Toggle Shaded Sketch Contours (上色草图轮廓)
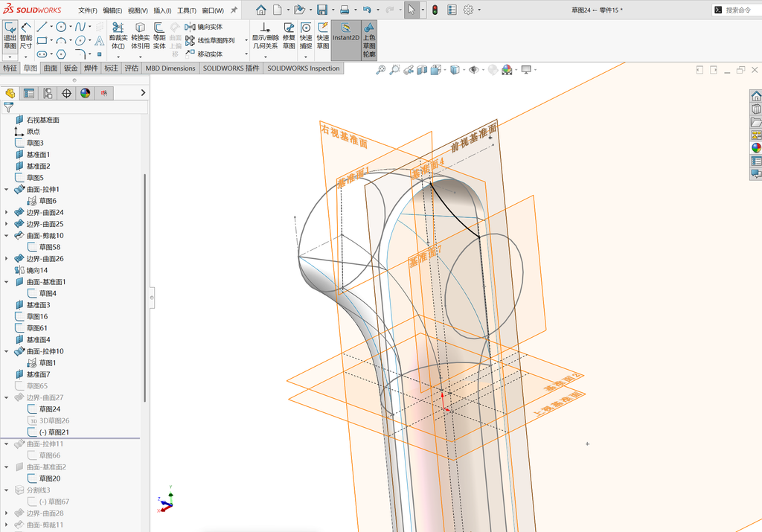Image resolution: width=762 pixels, height=532 pixels. (x=369, y=40)
